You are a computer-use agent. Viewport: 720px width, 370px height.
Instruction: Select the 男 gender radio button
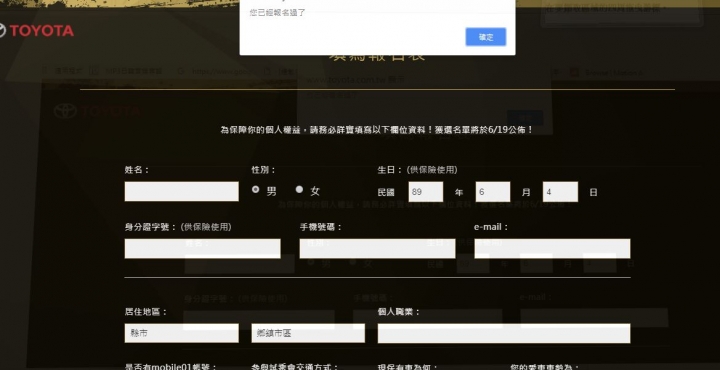coord(256,190)
